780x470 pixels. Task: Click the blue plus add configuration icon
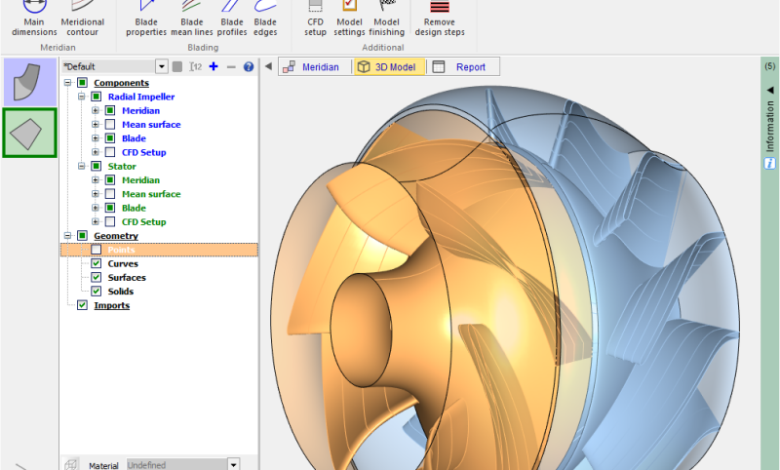pos(213,67)
